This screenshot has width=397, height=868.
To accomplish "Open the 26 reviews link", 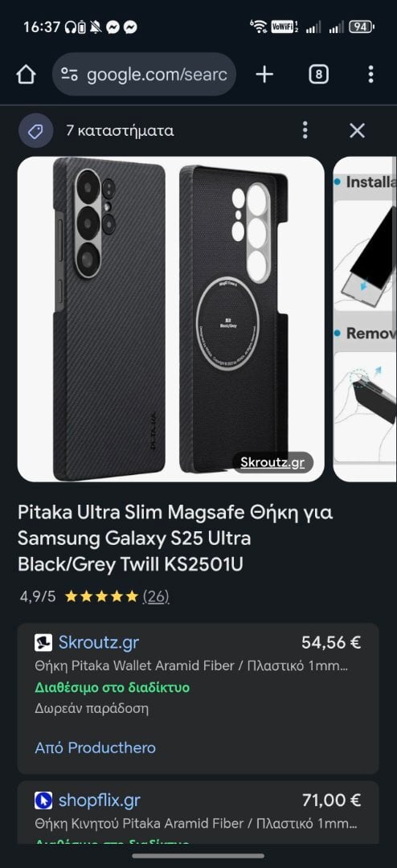I will (x=156, y=596).
